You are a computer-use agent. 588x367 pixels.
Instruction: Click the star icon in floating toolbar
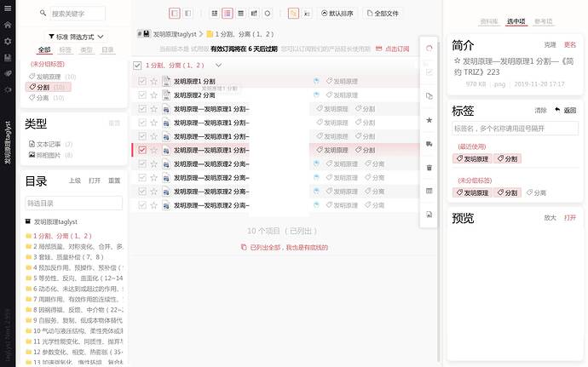429,120
